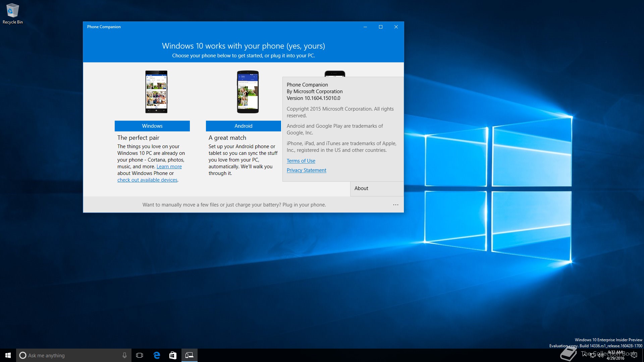Open the Privacy Statement link

pos(306,170)
